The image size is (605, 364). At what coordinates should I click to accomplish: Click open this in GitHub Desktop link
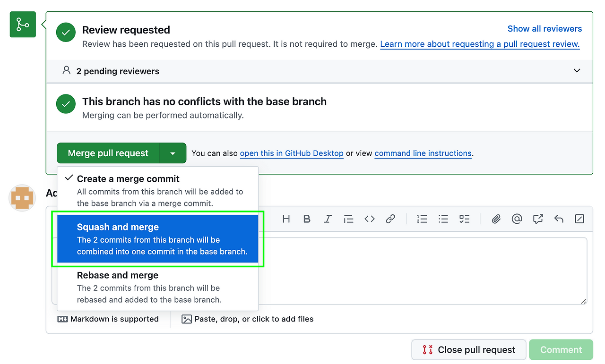pos(292,153)
